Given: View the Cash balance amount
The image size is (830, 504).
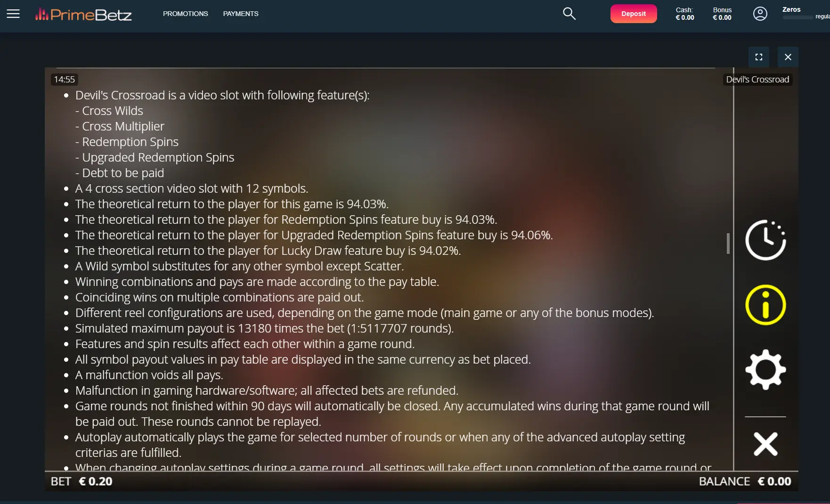Looking at the screenshot, I should coord(685,17).
